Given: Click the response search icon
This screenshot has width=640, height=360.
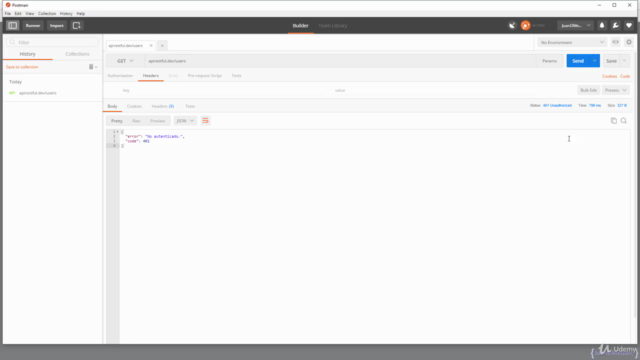Looking at the screenshot, I should [x=624, y=121].
